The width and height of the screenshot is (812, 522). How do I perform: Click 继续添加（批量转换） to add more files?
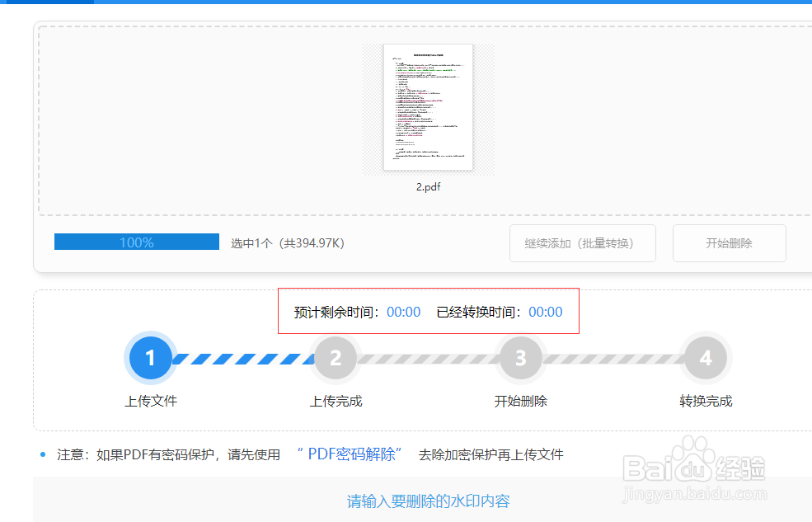point(582,242)
